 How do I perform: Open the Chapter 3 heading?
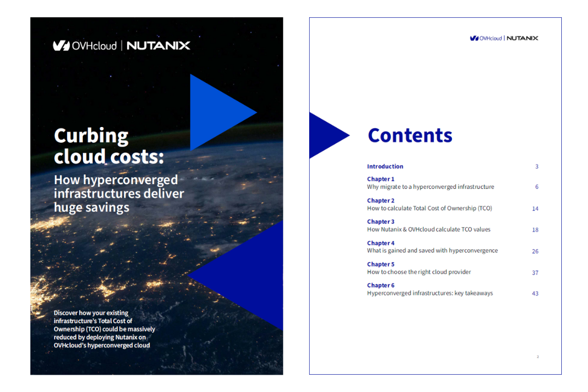coord(381,221)
